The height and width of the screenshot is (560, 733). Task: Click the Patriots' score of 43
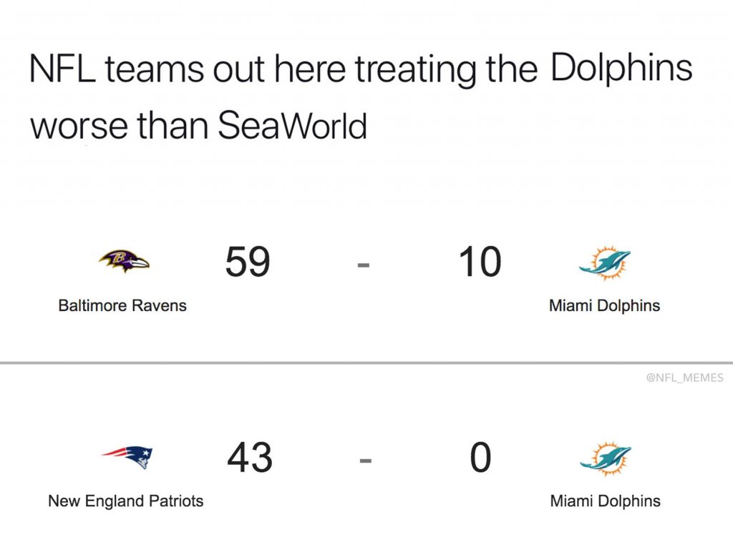(250, 458)
